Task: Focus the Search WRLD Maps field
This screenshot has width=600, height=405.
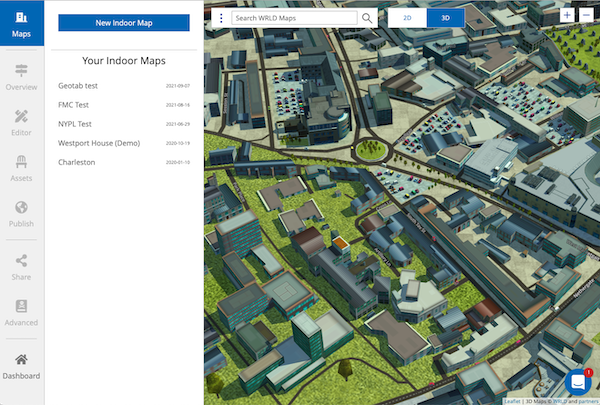Action: coord(293,18)
